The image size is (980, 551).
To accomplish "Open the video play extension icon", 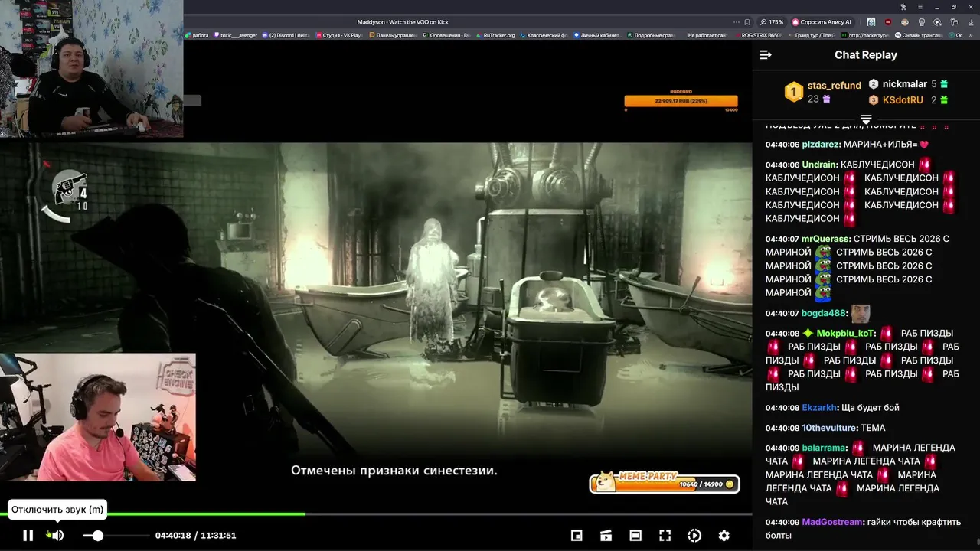I will point(938,22).
